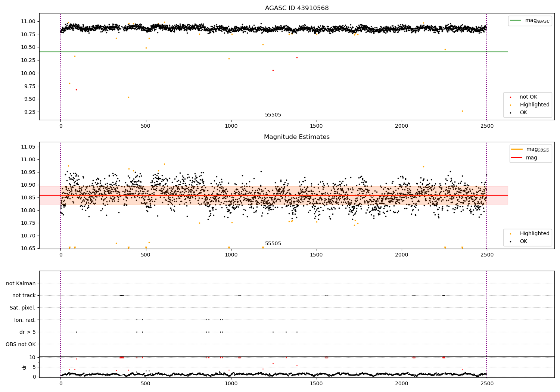
Task: Click the first 'not track' marker cluster
Action: pyautogui.click(x=122, y=296)
